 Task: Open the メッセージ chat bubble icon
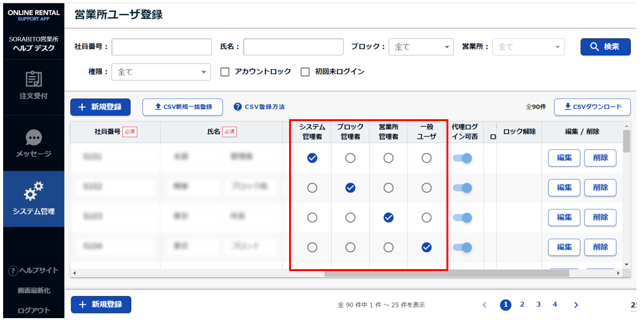point(33,137)
